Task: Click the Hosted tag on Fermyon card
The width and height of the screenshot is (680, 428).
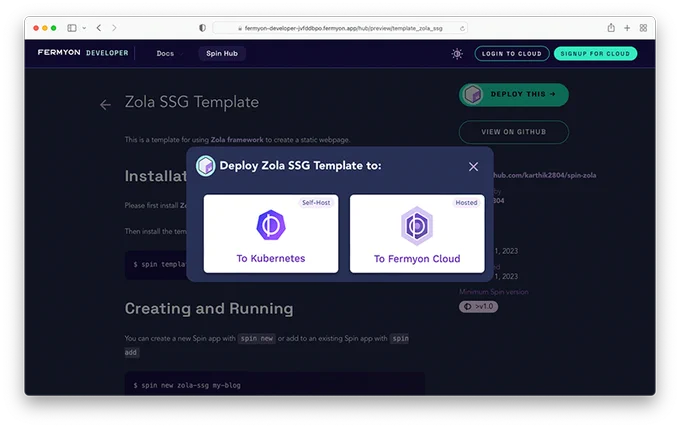Action: [466, 203]
